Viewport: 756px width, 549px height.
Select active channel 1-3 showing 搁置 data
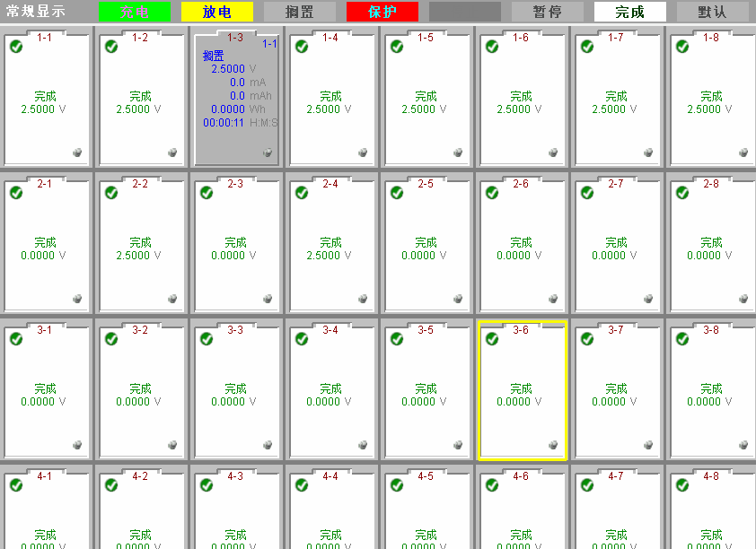pyautogui.click(x=235, y=99)
